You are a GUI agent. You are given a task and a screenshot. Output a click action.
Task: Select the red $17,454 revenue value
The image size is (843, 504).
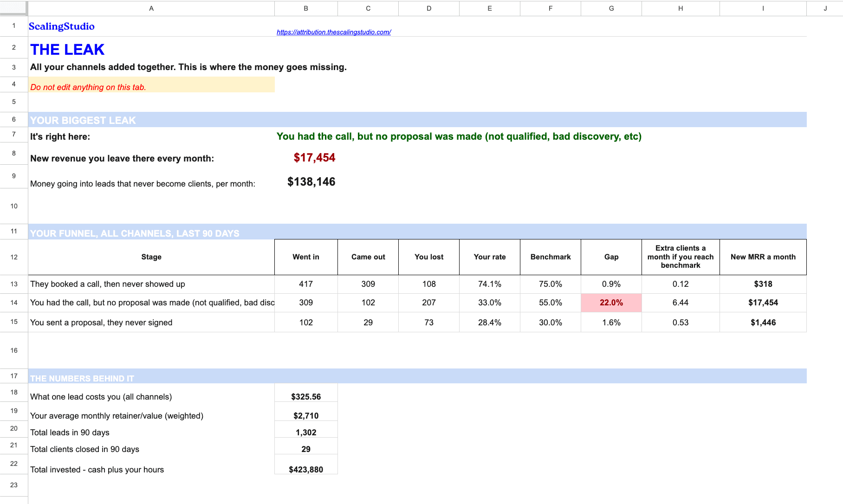pos(314,158)
